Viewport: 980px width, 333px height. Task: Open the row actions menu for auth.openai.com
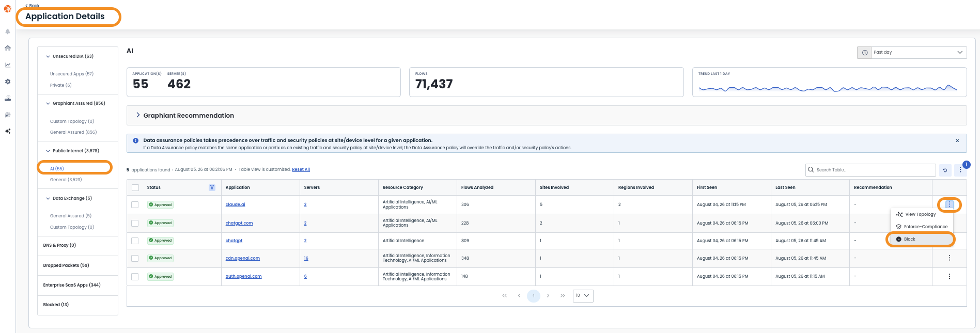(x=950, y=277)
